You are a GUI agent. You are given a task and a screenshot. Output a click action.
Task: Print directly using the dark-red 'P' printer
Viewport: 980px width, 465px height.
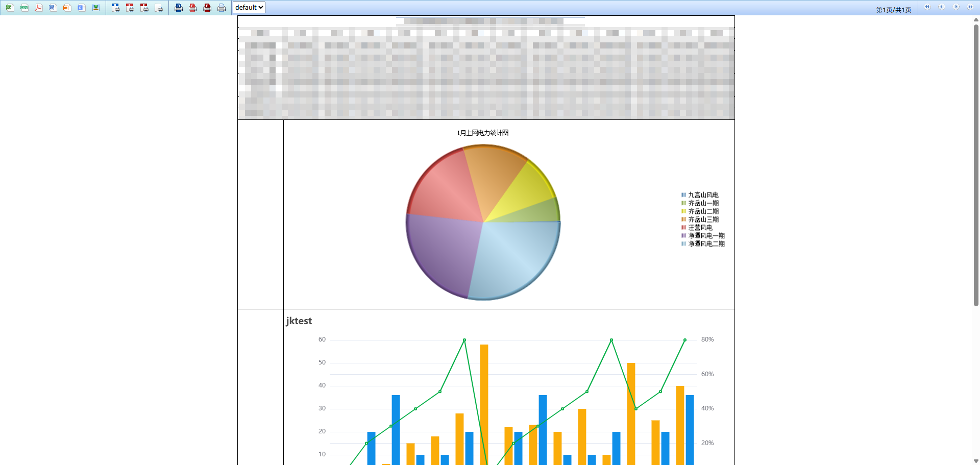207,8
